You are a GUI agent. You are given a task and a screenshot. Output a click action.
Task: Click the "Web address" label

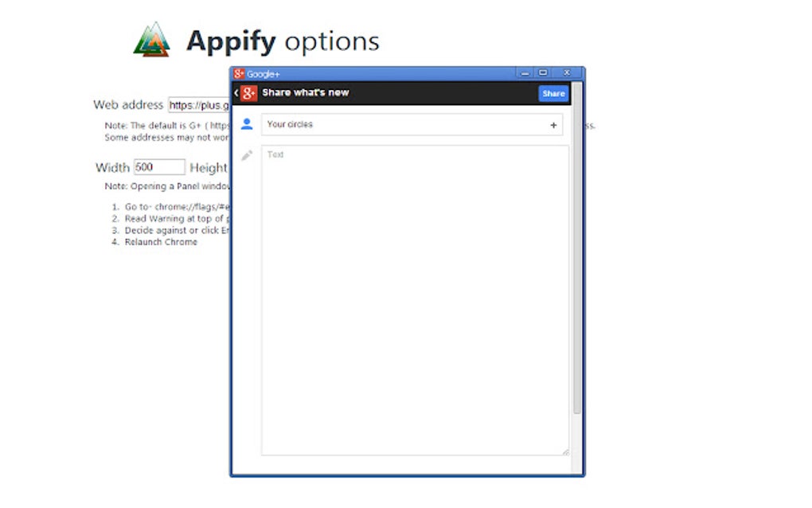coord(128,105)
